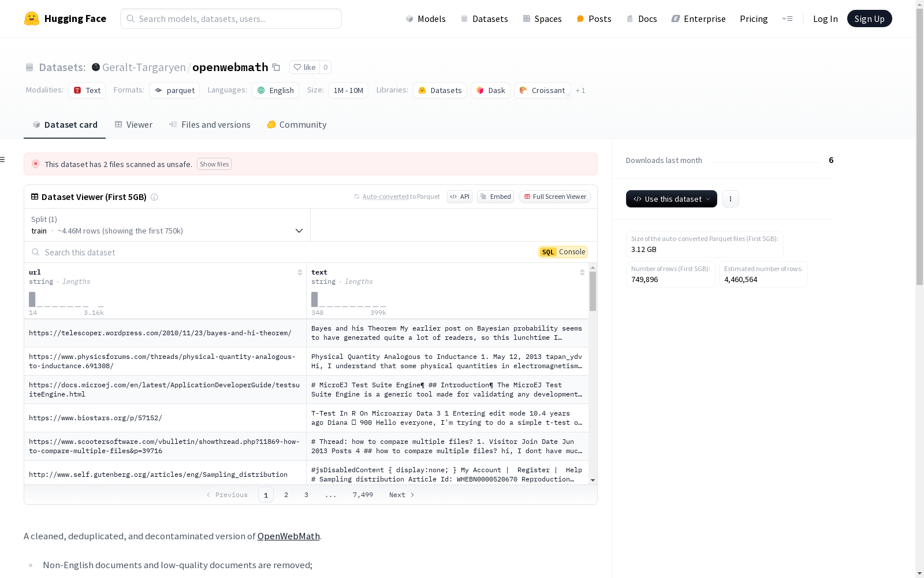Open the Full Screen Viewer
The width and height of the screenshot is (924, 578).
555,197
